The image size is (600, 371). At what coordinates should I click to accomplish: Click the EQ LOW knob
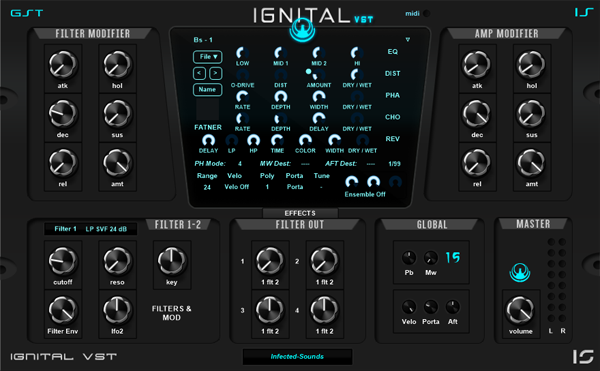point(242,53)
